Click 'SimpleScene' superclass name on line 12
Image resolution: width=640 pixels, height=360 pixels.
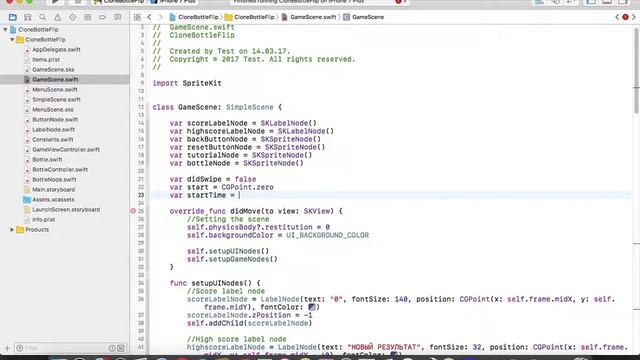tap(249, 107)
